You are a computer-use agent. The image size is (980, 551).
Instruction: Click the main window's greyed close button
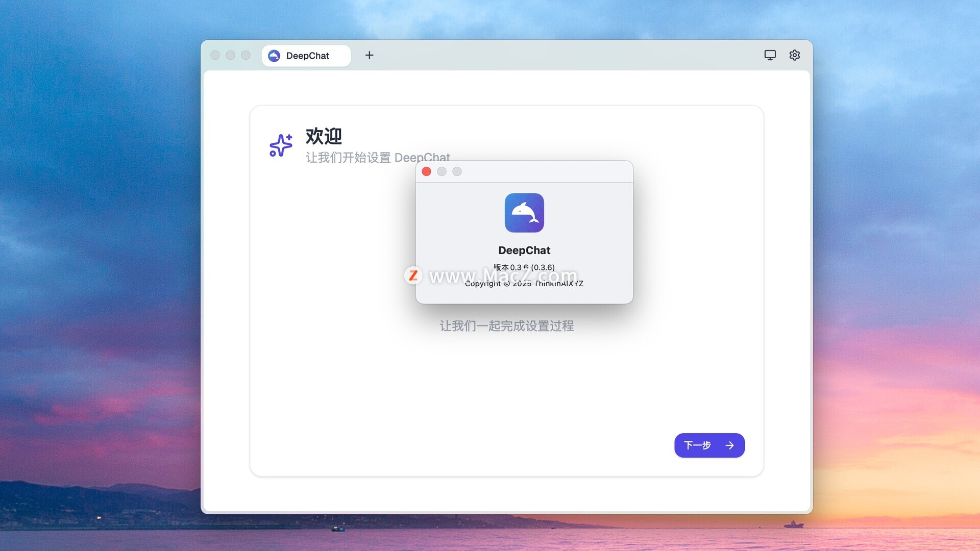click(215, 55)
